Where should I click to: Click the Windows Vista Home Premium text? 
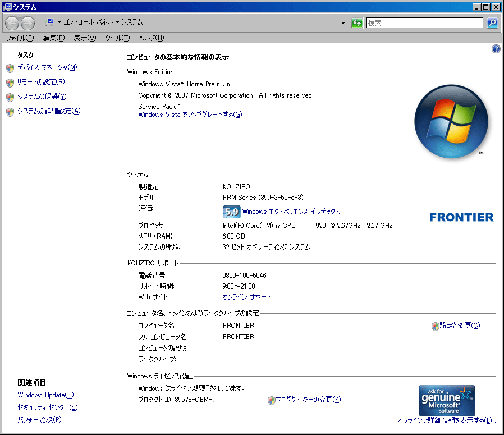184,84
